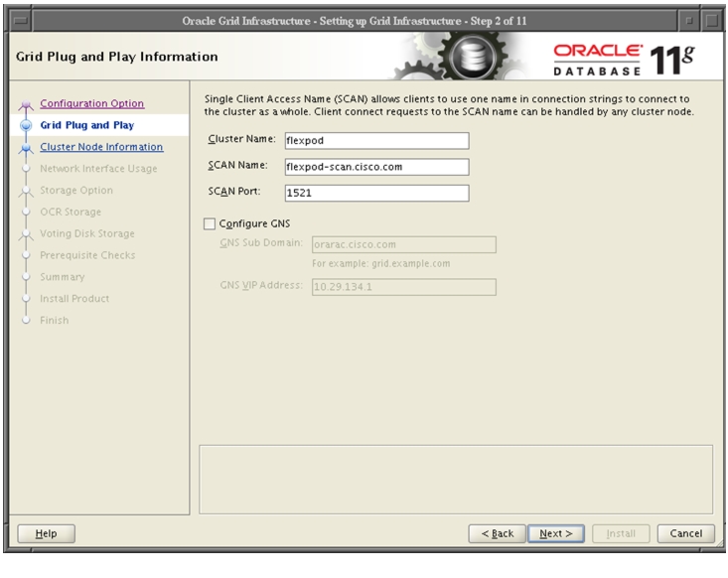The image size is (728, 578).
Task: Click the GNS VIP Address field
Action: (x=403, y=287)
